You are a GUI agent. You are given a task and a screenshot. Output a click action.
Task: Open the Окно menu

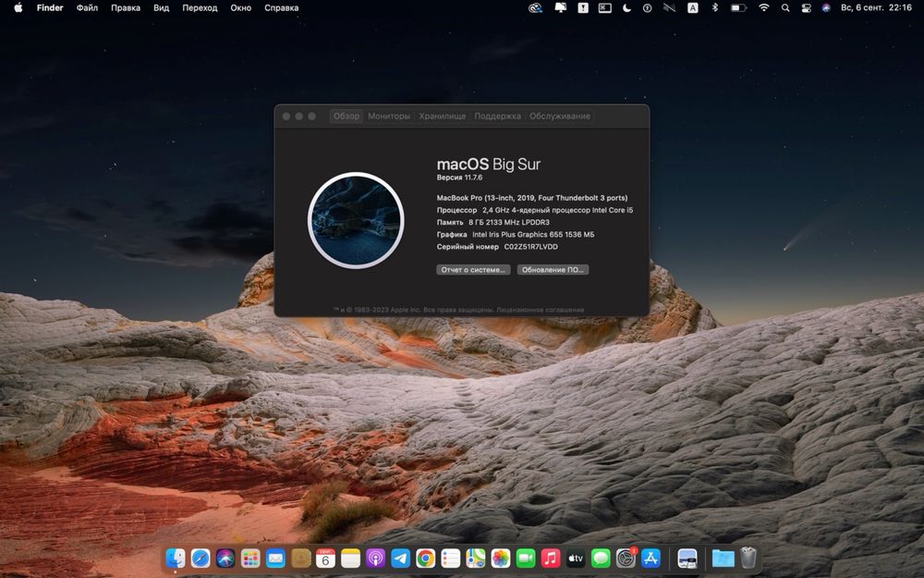[x=240, y=7]
